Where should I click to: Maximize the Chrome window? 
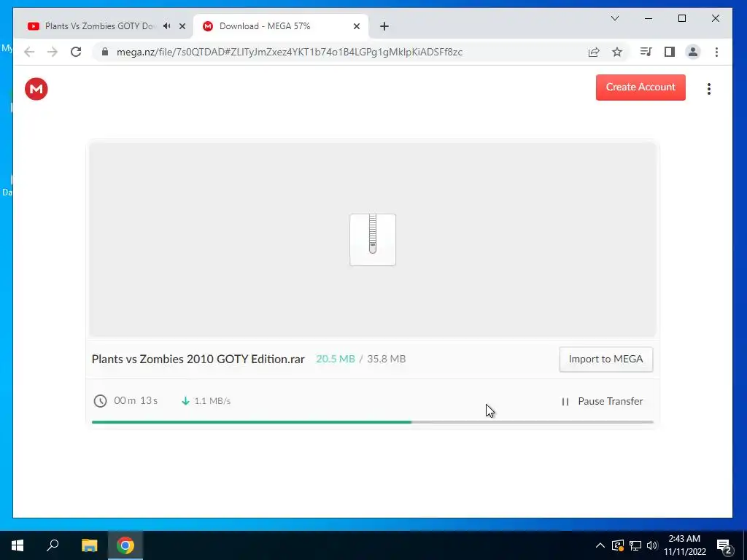[x=682, y=18]
